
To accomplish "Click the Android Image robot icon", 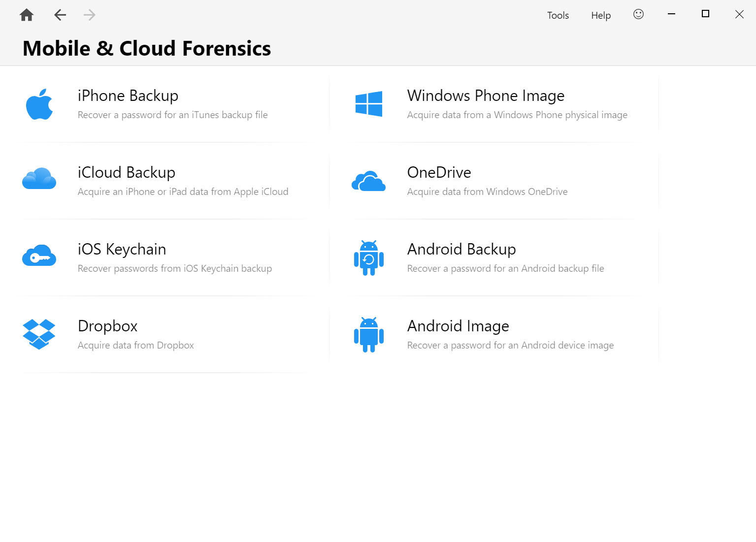I will 369,334.
